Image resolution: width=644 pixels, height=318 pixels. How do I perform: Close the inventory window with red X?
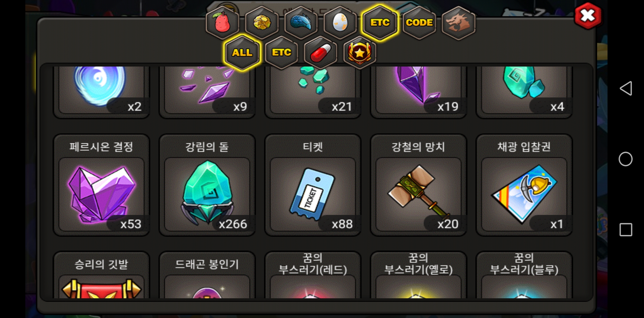(588, 16)
